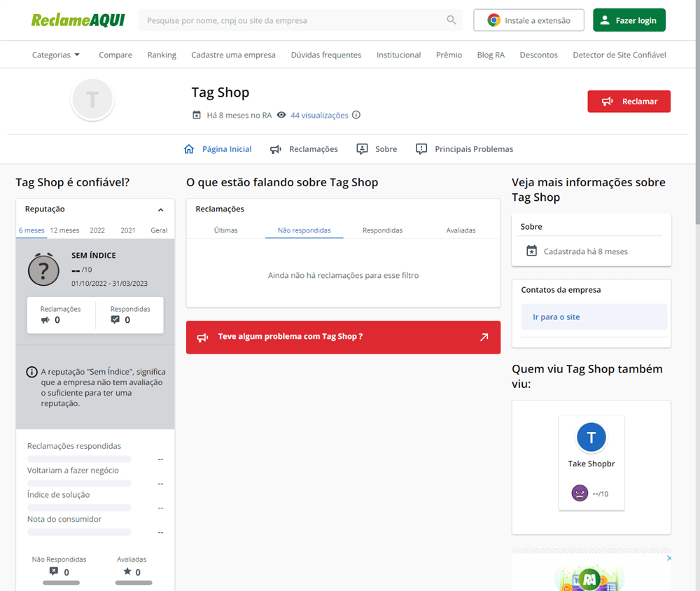
Task: Switch to Avaliadas complaints tab
Action: (461, 230)
